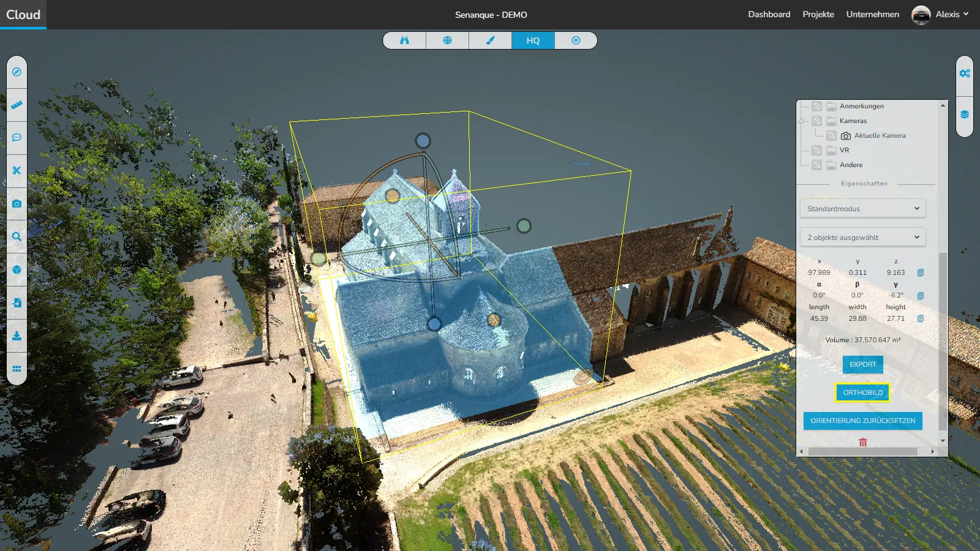The height and width of the screenshot is (551, 980).
Task: Toggle HQ rendering mode
Action: point(533,40)
